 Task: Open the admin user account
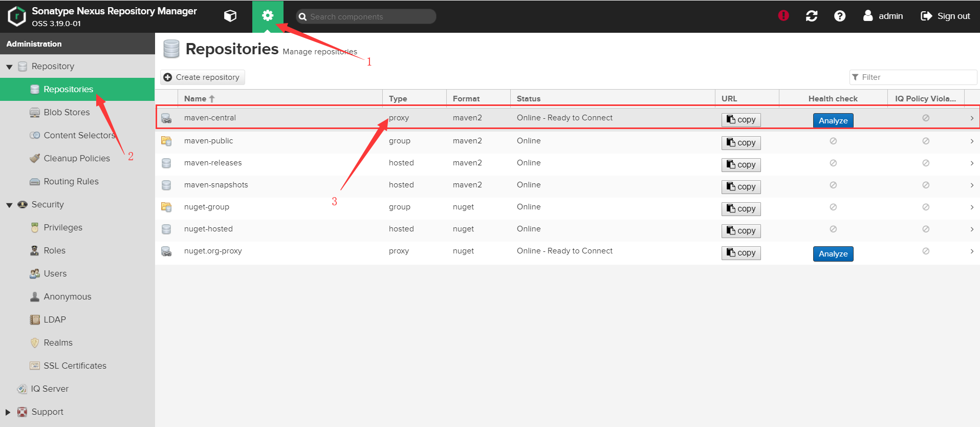click(x=883, y=16)
